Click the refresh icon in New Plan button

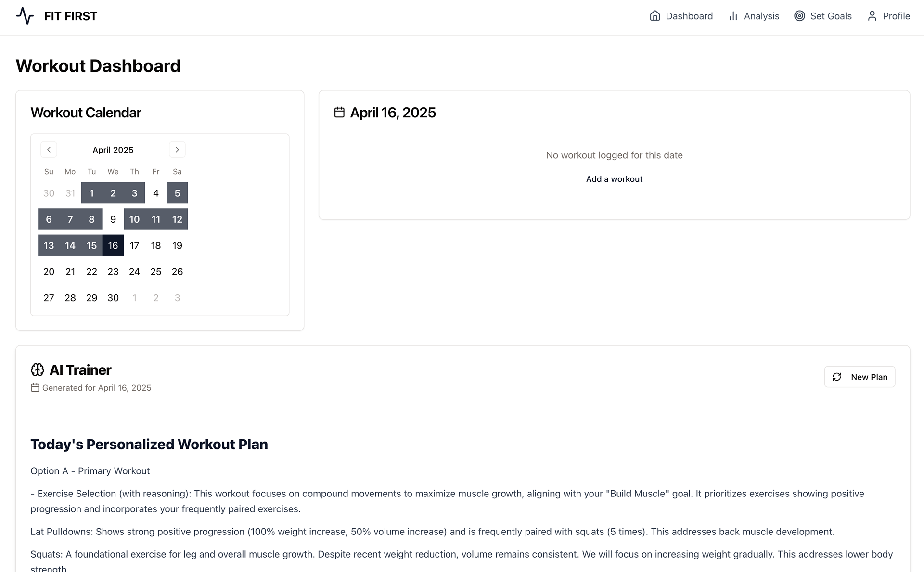point(837,377)
